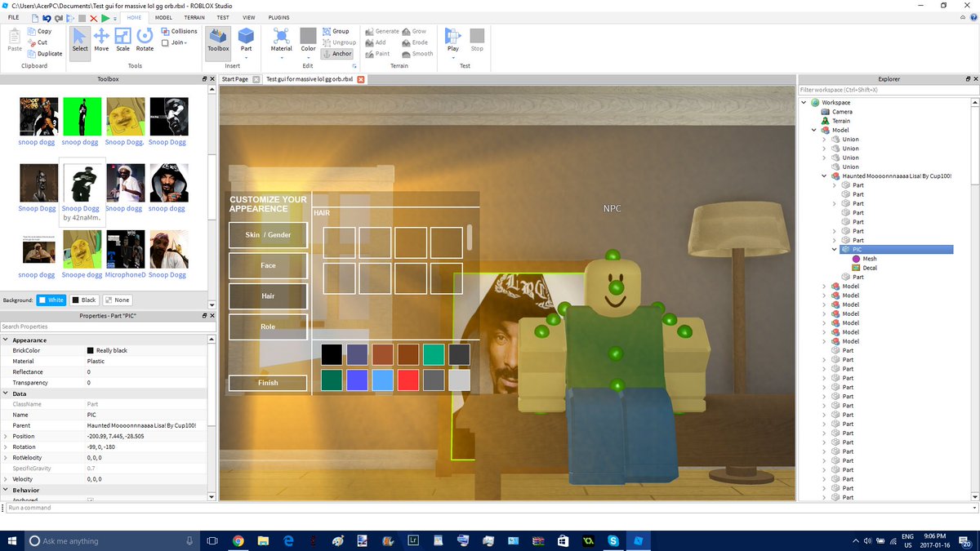Viewport: 980px width, 551px height.
Task: Toggle the Join checkbox
Action: pyautogui.click(x=166, y=42)
